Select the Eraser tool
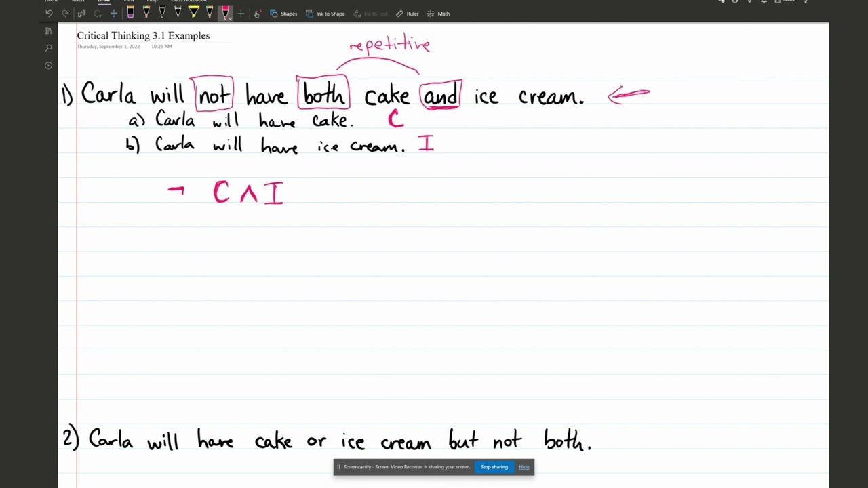This screenshot has height=488, width=868. [x=130, y=13]
